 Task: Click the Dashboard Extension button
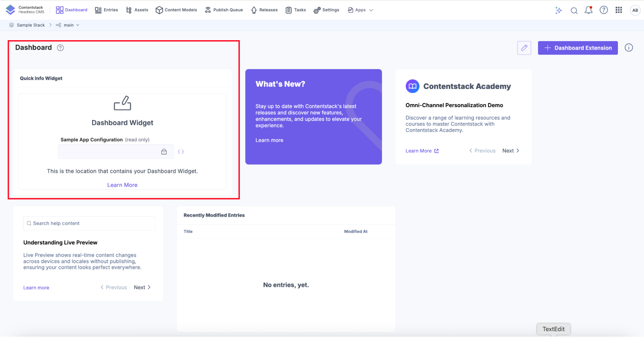pyautogui.click(x=578, y=48)
